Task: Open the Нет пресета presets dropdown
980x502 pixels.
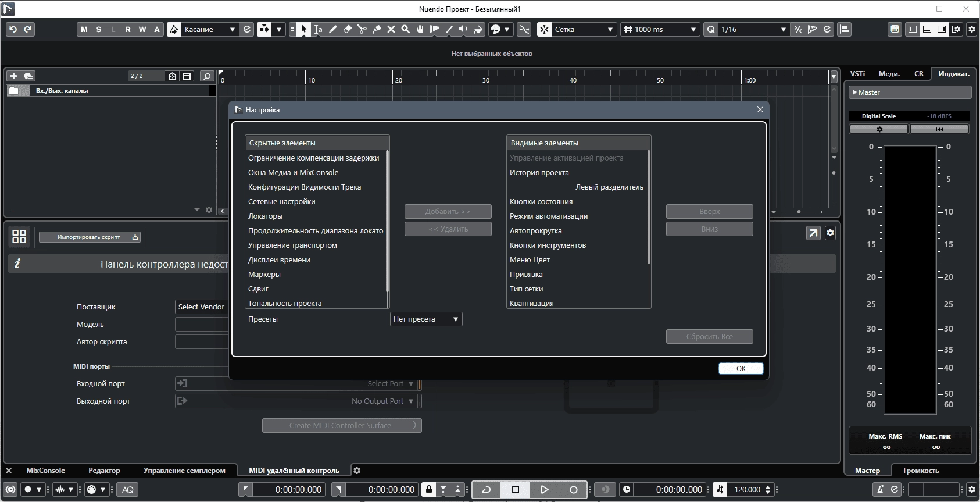Action: 426,319
